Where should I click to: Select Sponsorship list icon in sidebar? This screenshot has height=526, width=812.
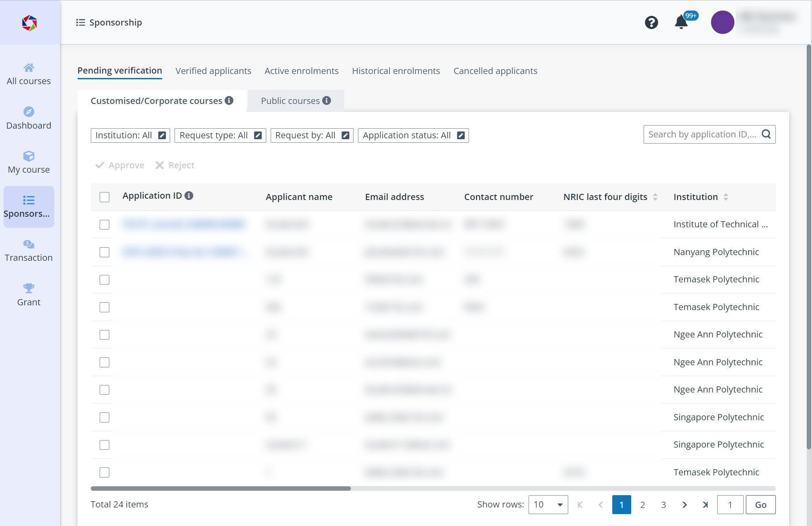click(x=29, y=200)
